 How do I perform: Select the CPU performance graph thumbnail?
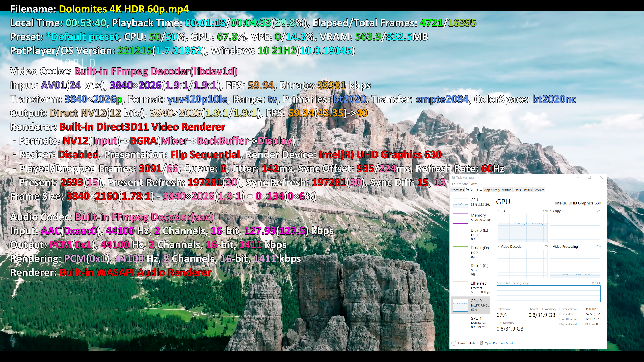461,203
